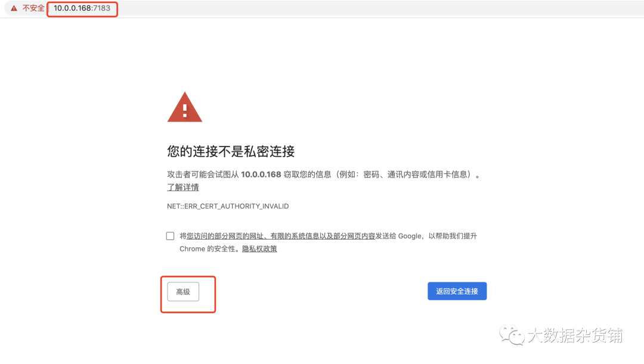The width and height of the screenshot is (644, 364).
Task: Click bold 10.0.0.168 in the warning description
Action: pyautogui.click(x=261, y=175)
